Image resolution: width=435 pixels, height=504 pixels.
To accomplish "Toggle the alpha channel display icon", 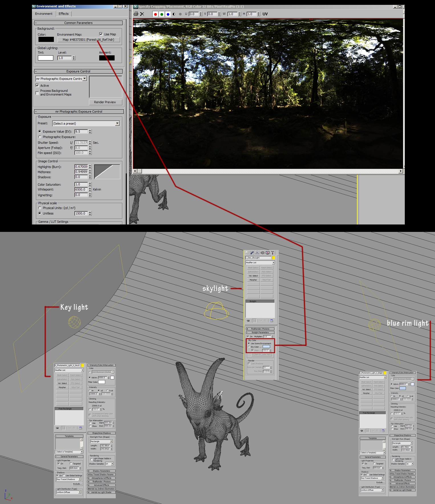I will [174, 14].
